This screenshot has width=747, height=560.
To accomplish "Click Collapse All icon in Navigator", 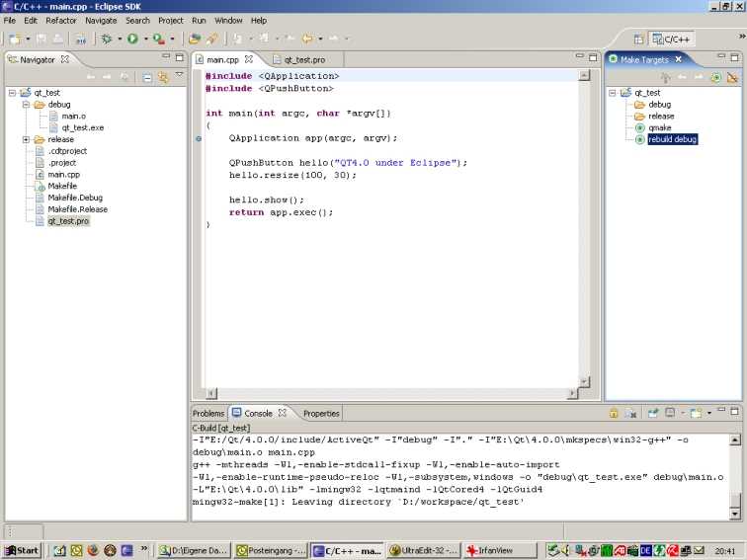I will (147, 77).
